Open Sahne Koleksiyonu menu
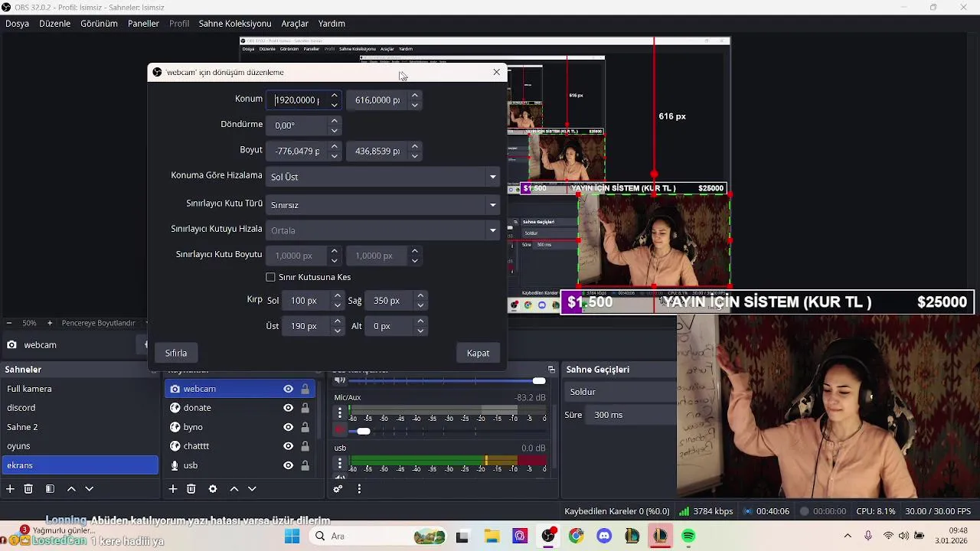Image resolution: width=980 pixels, height=551 pixels. [x=235, y=24]
